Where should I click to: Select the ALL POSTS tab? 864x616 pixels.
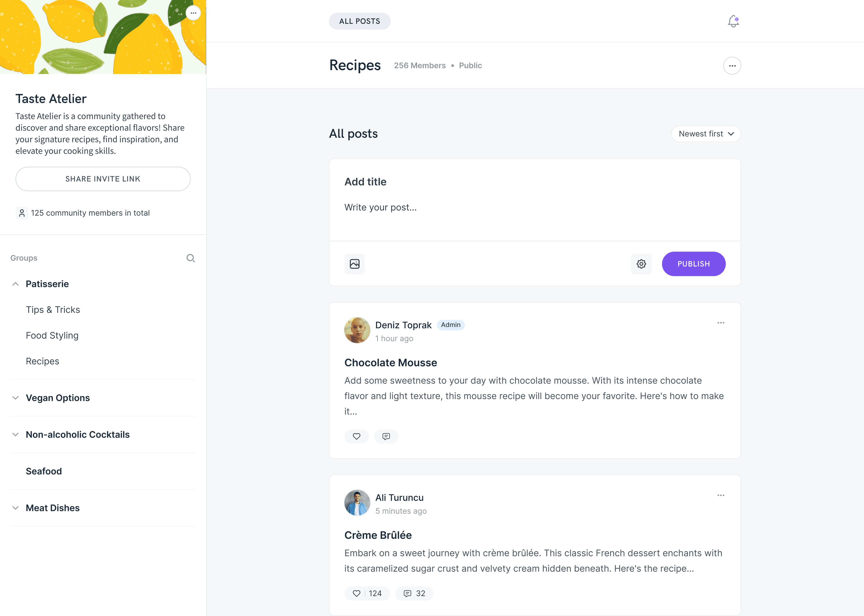point(360,21)
